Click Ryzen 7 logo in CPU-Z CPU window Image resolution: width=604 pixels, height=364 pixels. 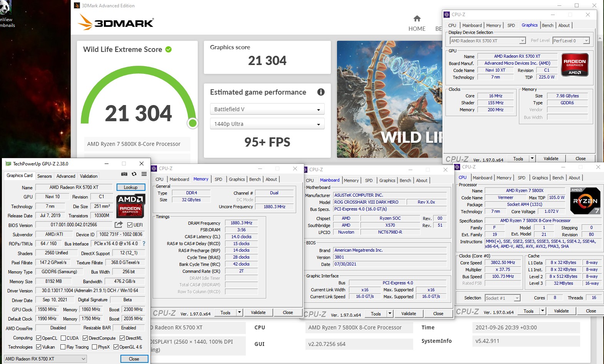tap(585, 200)
